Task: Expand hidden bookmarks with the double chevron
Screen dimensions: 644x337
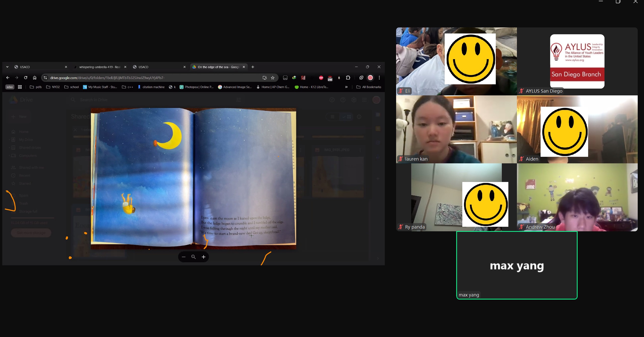Action: coord(346,87)
